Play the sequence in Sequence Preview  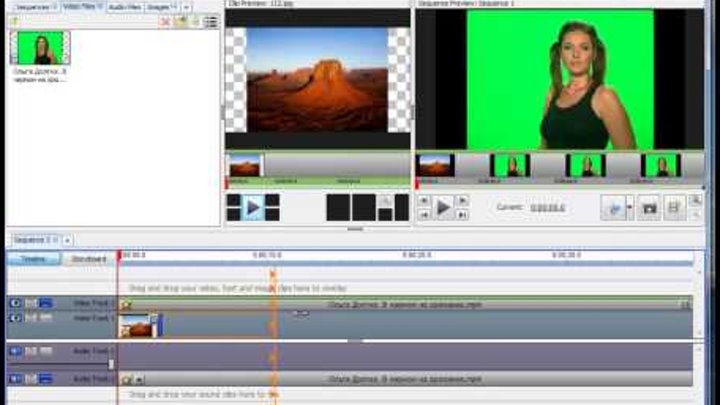coord(443,208)
